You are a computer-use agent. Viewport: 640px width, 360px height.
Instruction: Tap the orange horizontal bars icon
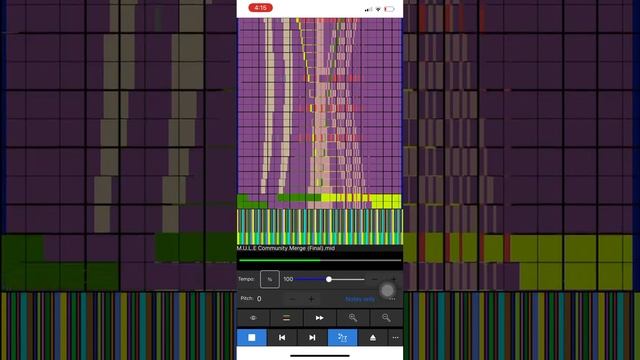[x=287, y=318]
